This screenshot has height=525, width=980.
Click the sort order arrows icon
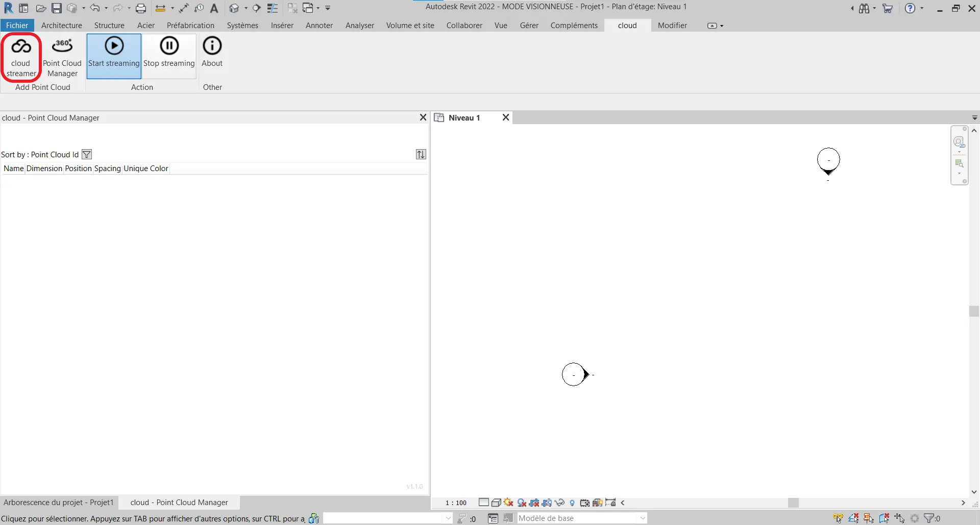421,154
